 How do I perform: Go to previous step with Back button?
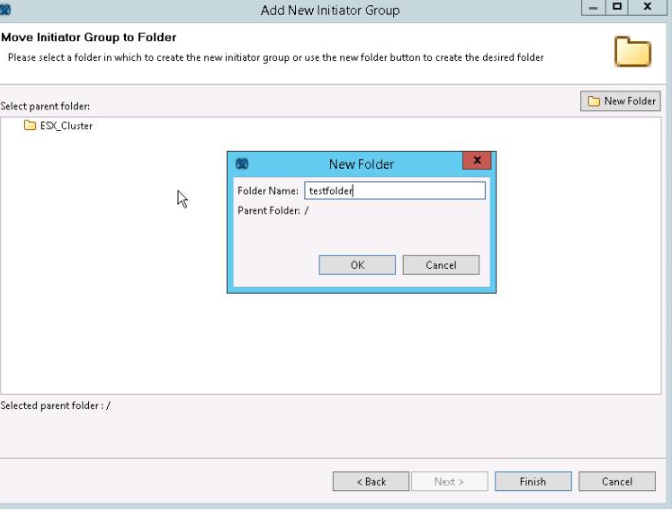371,481
